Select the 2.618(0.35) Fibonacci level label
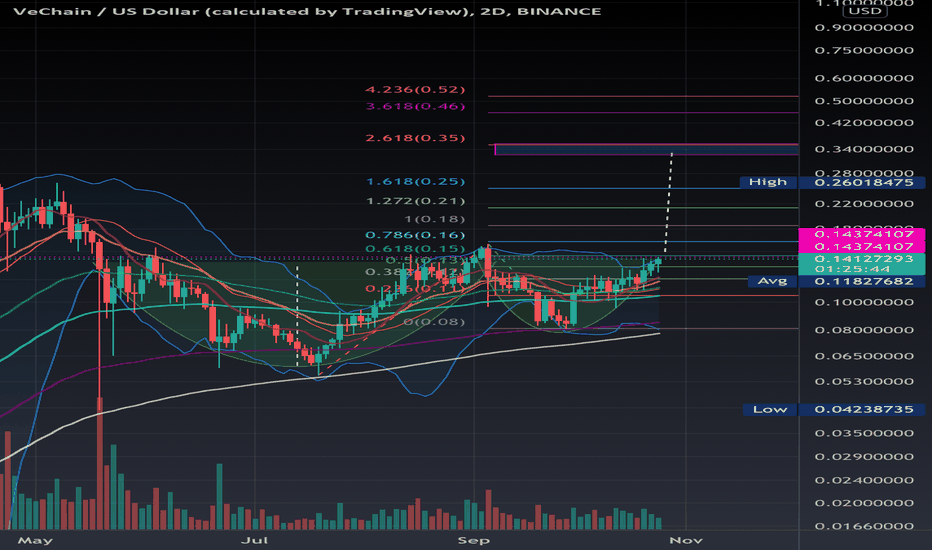The image size is (932, 550). tap(415, 138)
